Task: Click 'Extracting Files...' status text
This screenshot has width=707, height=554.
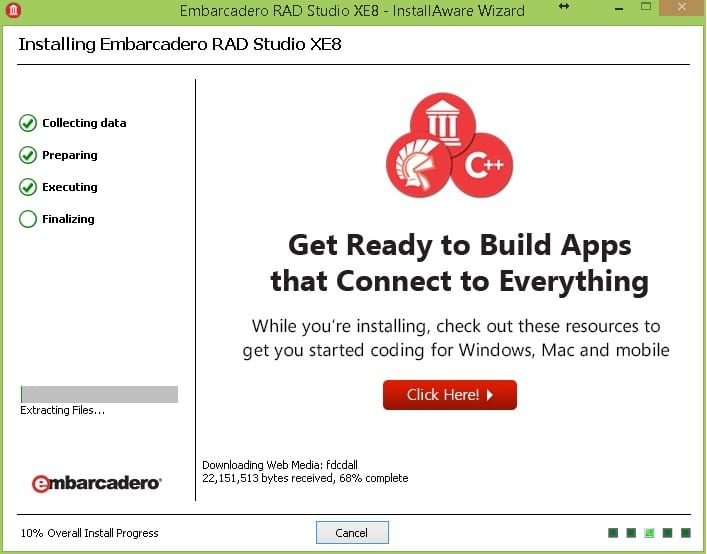Action: pyautogui.click(x=62, y=410)
